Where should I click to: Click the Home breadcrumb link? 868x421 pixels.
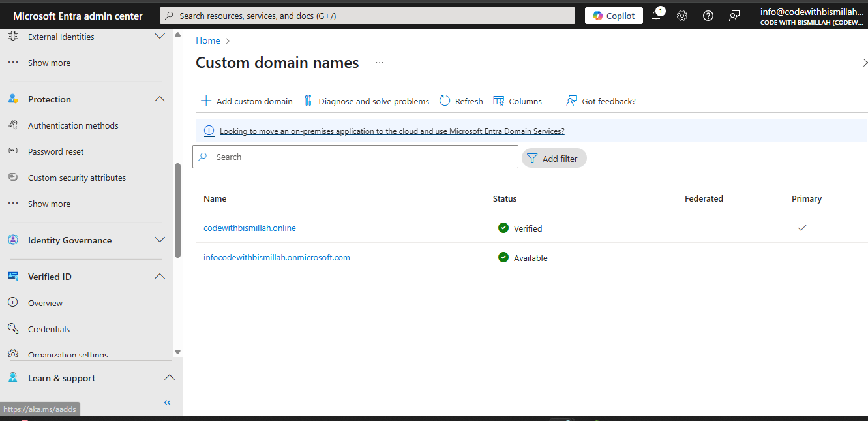click(x=208, y=40)
